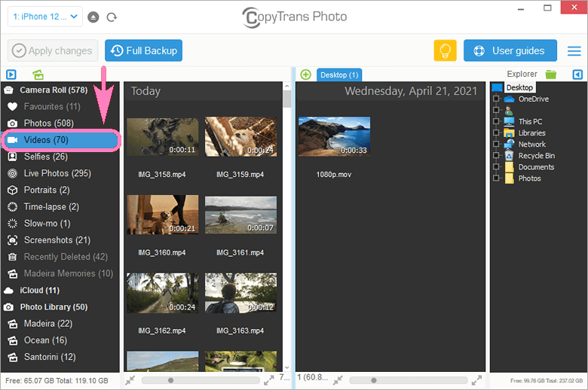Select the IMG_3161.mp4 beach video thumbnail
Image resolution: width=588 pixels, height=390 pixels.
pyautogui.click(x=240, y=215)
